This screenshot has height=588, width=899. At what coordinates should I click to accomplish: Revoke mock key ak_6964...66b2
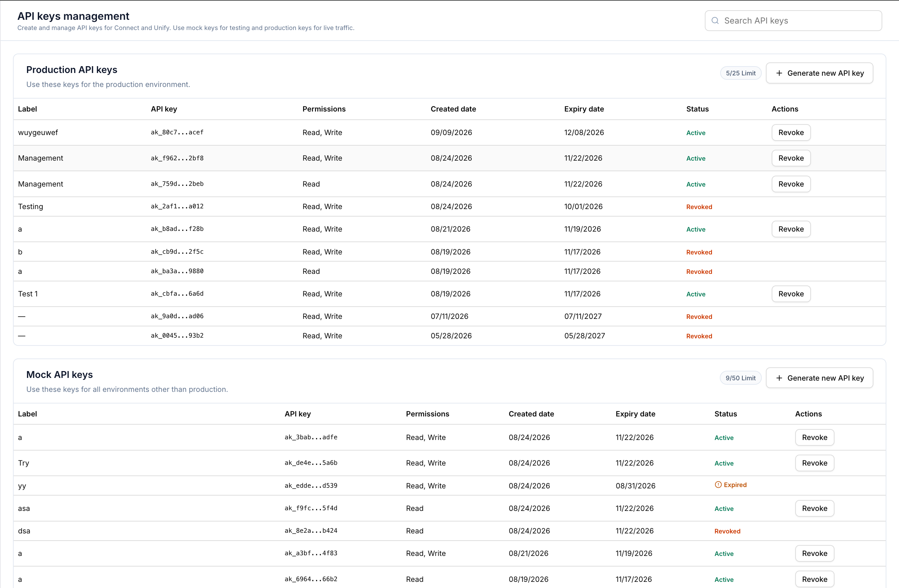tap(814, 579)
